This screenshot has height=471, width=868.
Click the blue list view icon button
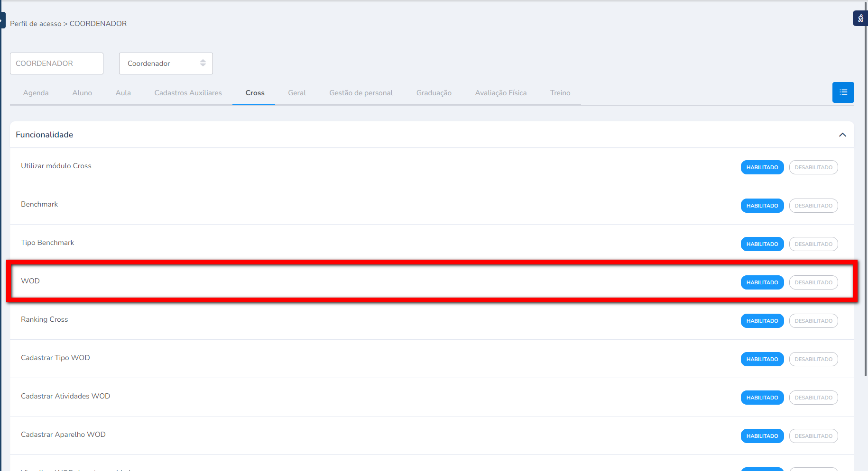(x=843, y=92)
